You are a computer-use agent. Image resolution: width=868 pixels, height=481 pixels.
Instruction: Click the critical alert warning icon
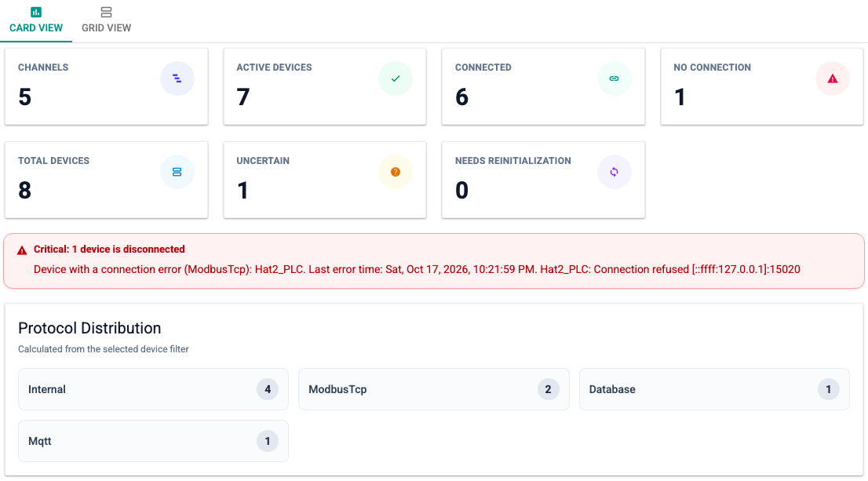click(22, 250)
